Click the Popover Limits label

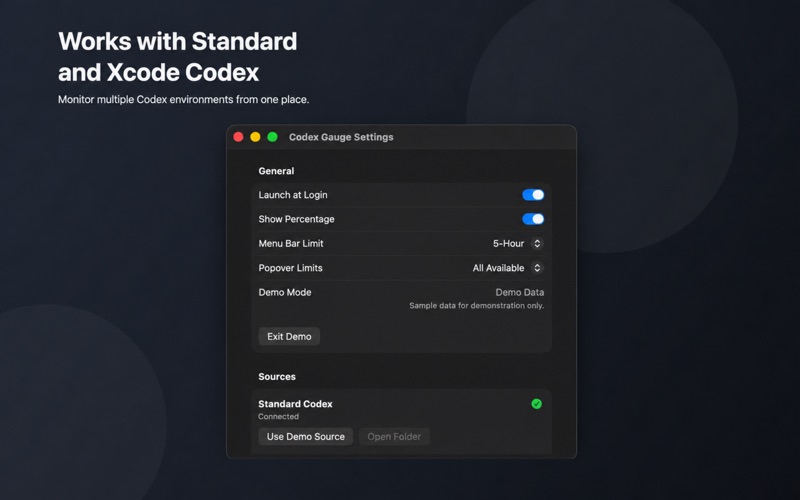click(290, 268)
